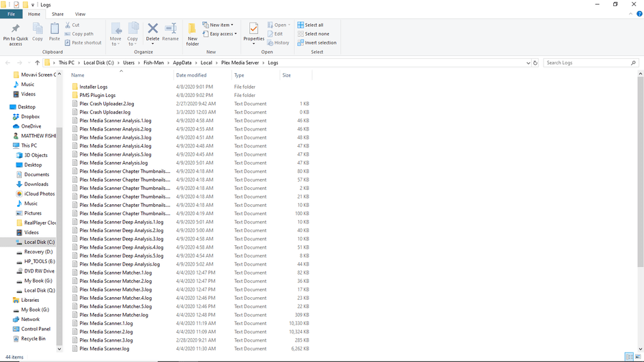The width and height of the screenshot is (644, 362).
Task: Go up one folder level
Action: click(x=38, y=63)
